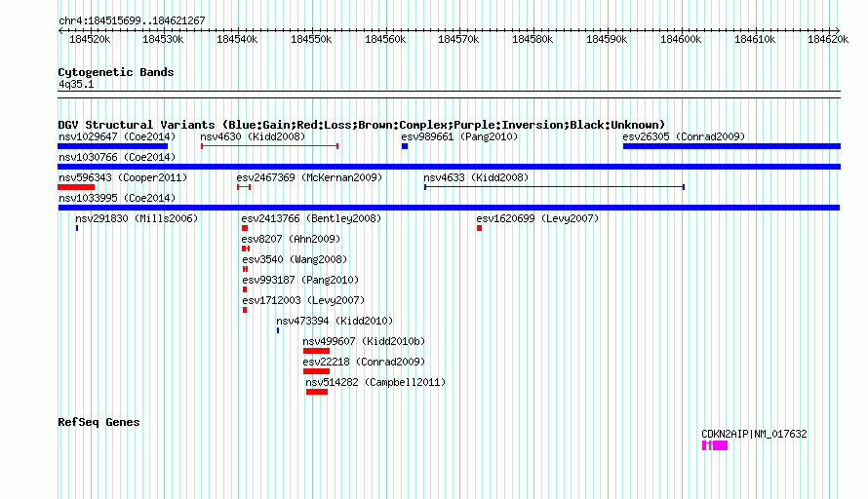Click the blue gain span under nsv4633
The image size is (868, 499).
[x=554, y=187]
